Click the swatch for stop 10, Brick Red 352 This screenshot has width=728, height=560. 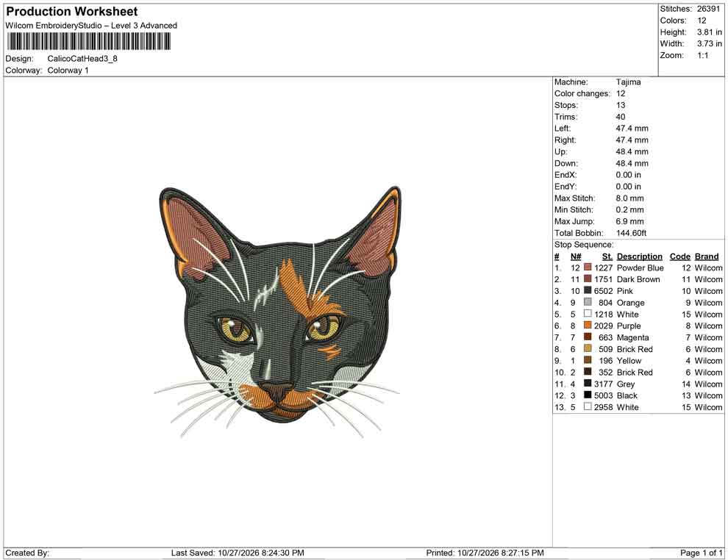[x=588, y=372]
